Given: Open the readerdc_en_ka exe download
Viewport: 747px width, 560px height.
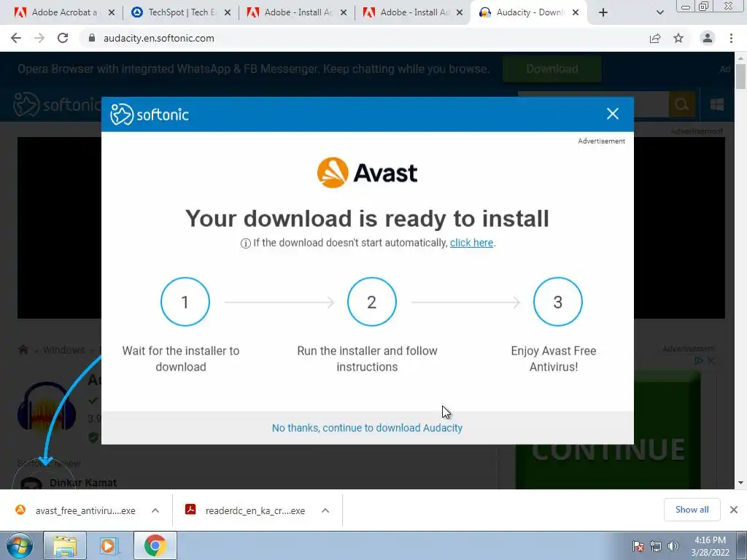Looking at the screenshot, I should click(247, 510).
